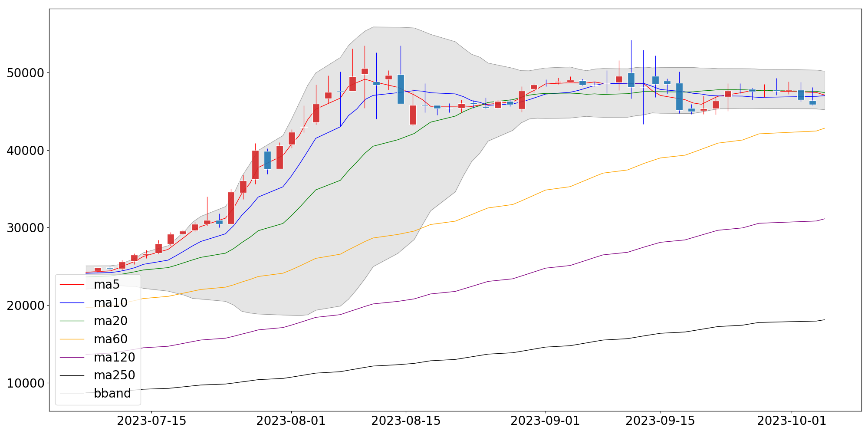The image size is (868, 434).
Task: Click the 2023-08-01 x-axis date label
Action: click(x=291, y=421)
